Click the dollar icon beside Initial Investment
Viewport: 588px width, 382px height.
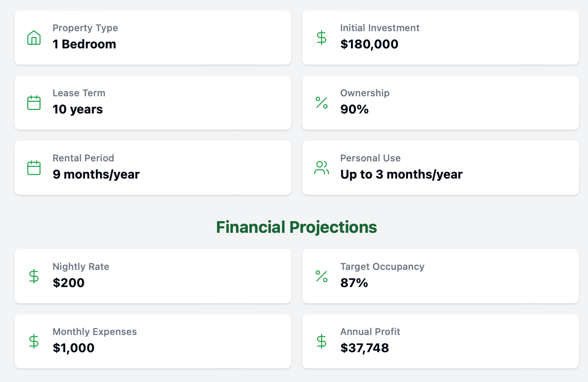pyautogui.click(x=322, y=38)
